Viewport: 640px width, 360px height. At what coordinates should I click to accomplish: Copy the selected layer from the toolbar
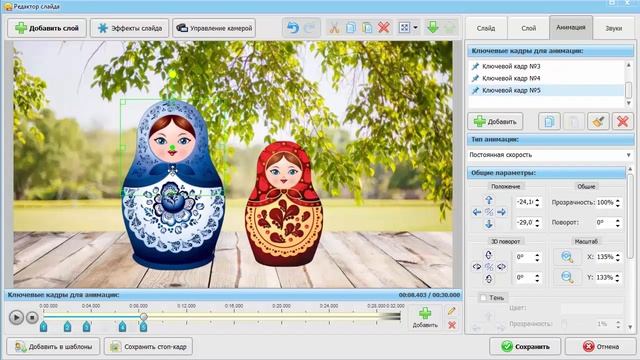[351, 28]
